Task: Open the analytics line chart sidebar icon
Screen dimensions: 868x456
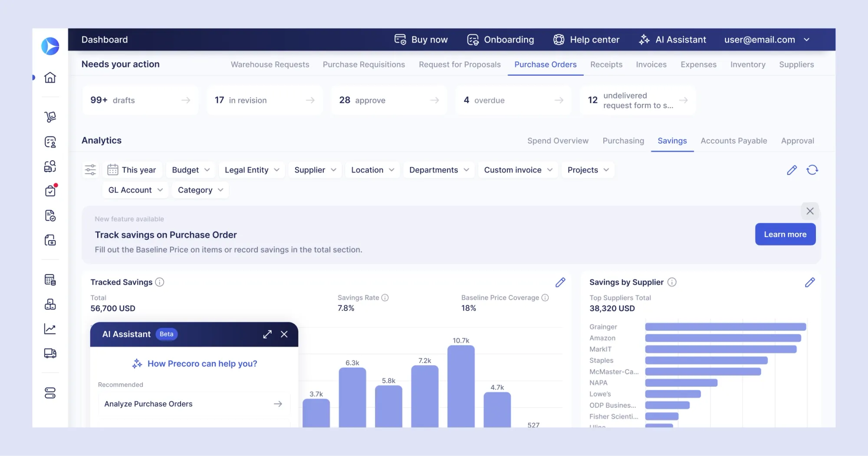Action: coord(50,329)
